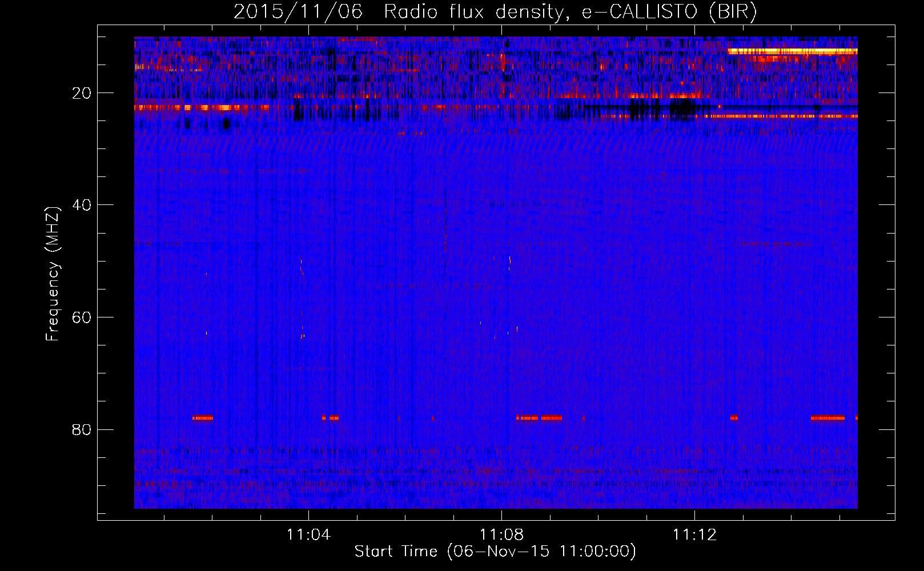The height and width of the screenshot is (571, 924).
Task: Click the date '2015/11/06' in the title
Action: click(298, 11)
